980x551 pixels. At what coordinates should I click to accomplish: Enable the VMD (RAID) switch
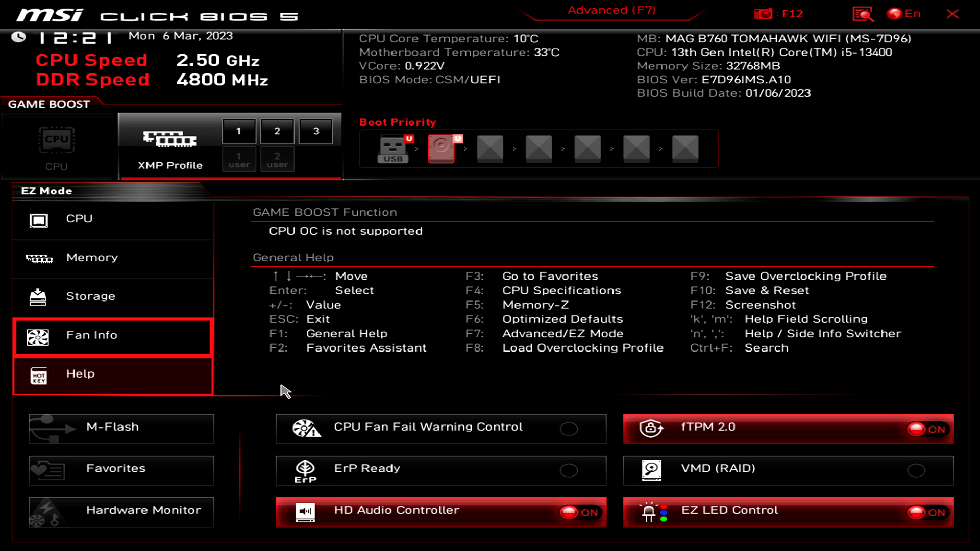tap(916, 470)
